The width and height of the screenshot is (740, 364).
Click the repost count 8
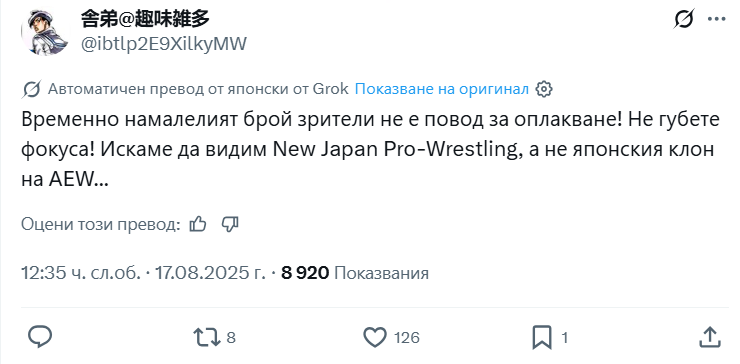coord(231,338)
